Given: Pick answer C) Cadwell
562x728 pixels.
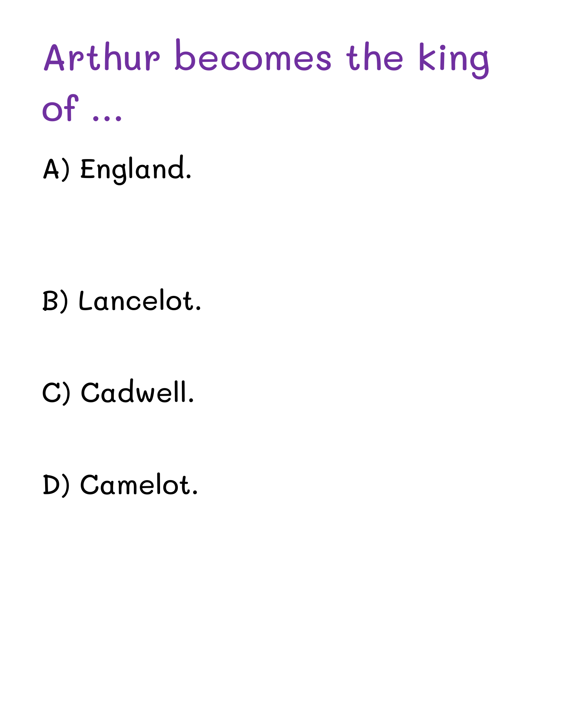Looking at the screenshot, I should pos(118,393).
